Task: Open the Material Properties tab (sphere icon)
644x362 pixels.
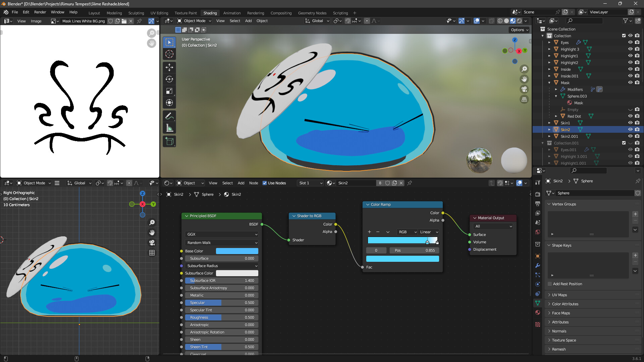Action: click(537, 312)
